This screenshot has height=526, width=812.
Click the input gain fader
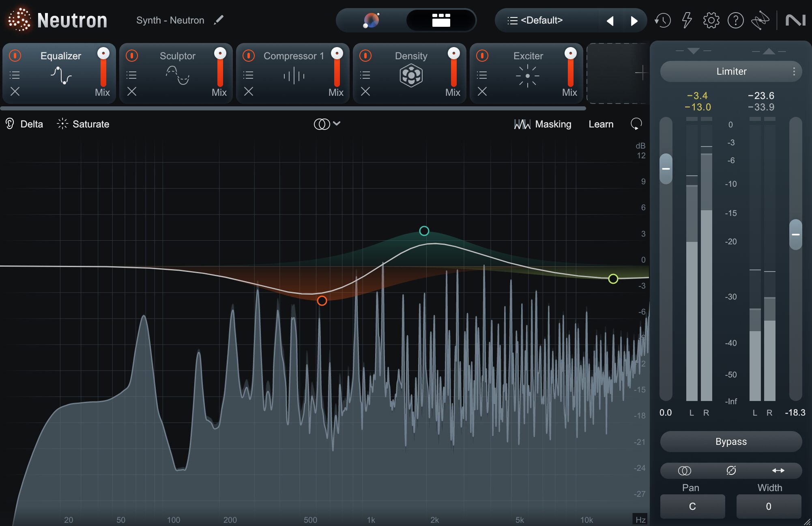(x=666, y=168)
